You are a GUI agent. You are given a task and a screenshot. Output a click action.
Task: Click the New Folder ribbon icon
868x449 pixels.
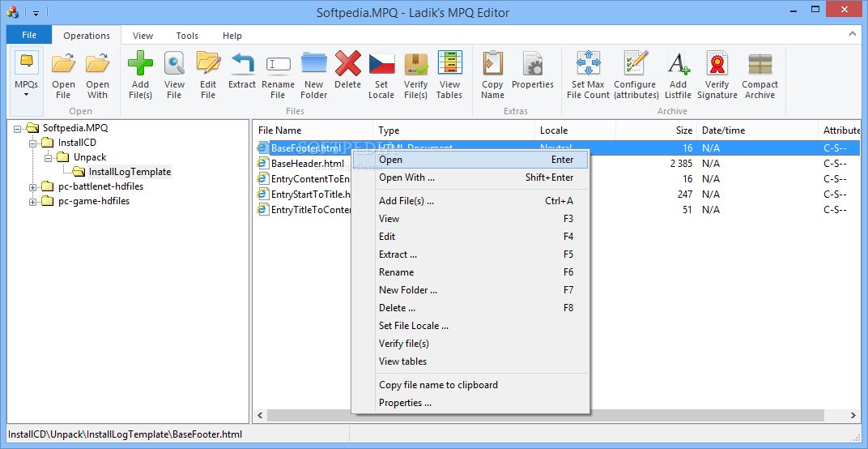(x=314, y=62)
